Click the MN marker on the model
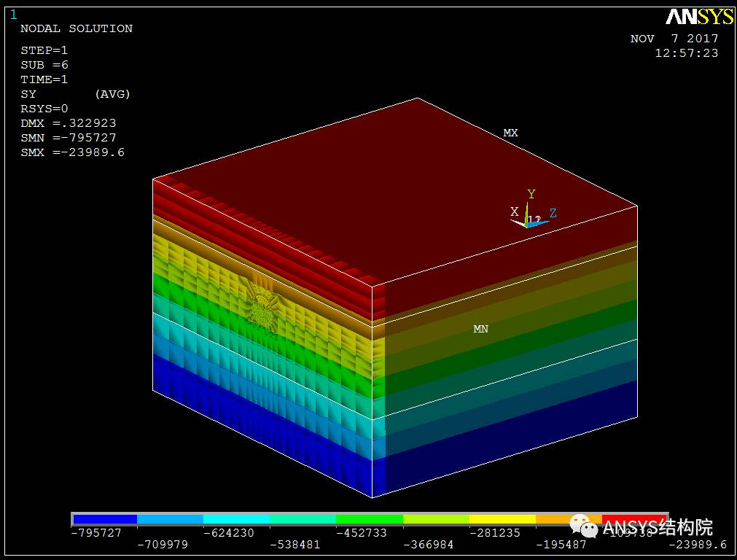The height and width of the screenshot is (560, 737). coord(481,329)
